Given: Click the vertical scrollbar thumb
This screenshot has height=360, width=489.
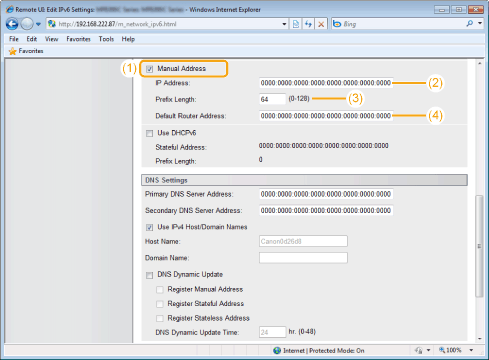Looking at the screenshot, I should click(479, 246).
